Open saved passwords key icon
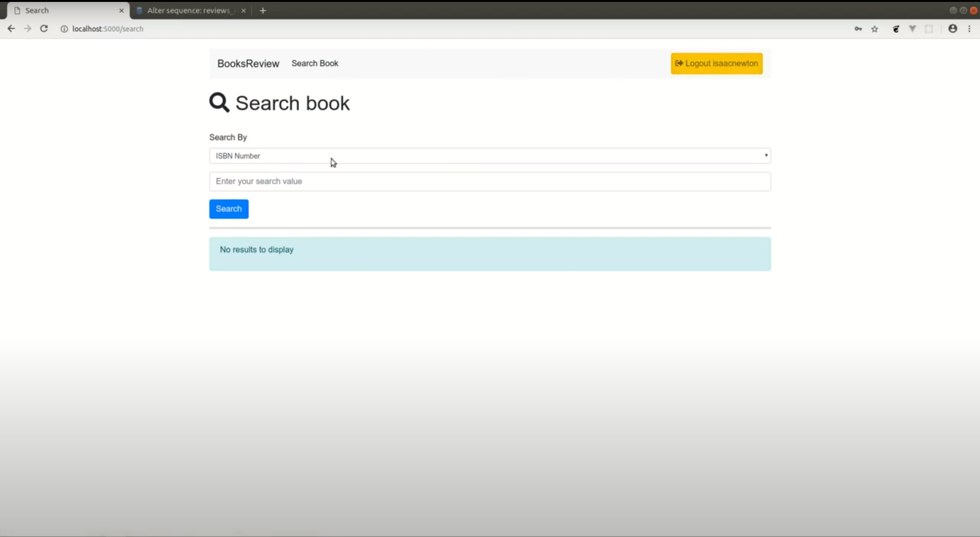 click(858, 29)
